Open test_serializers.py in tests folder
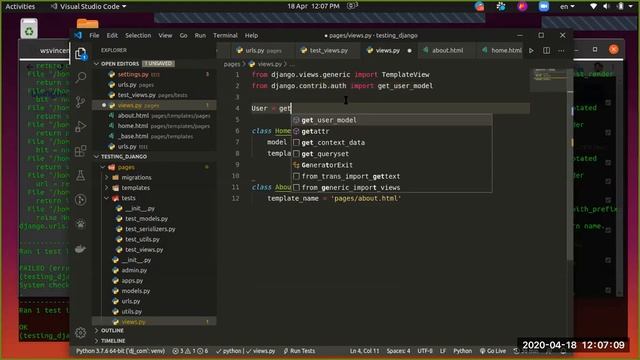 pos(154,229)
